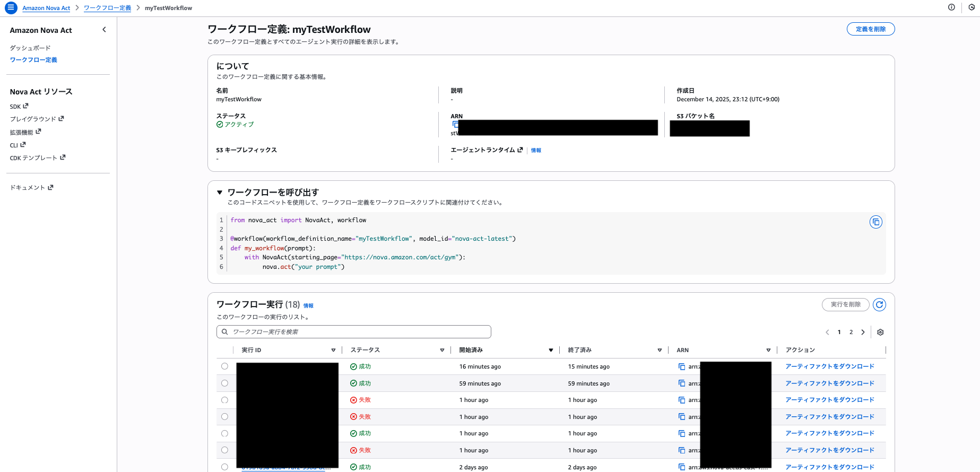The width and height of the screenshot is (980, 472).
Task: Open the SDK external link
Action: tap(19, 106)
